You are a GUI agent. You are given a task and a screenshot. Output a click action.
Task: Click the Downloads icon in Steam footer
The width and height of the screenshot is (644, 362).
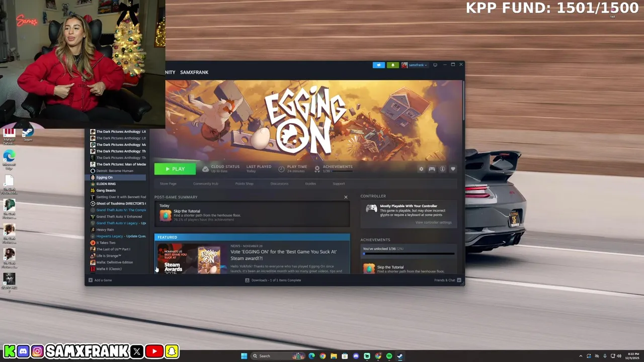click(247, 280)
